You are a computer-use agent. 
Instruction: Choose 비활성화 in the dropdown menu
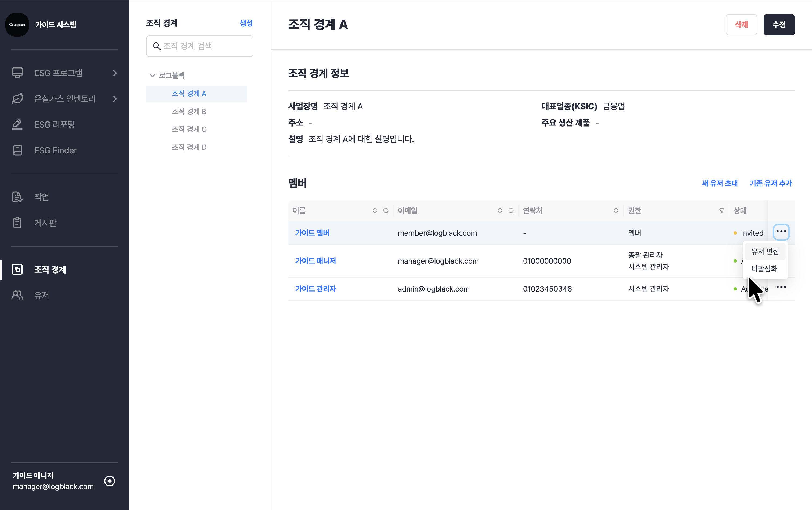[x=764, y=268]
